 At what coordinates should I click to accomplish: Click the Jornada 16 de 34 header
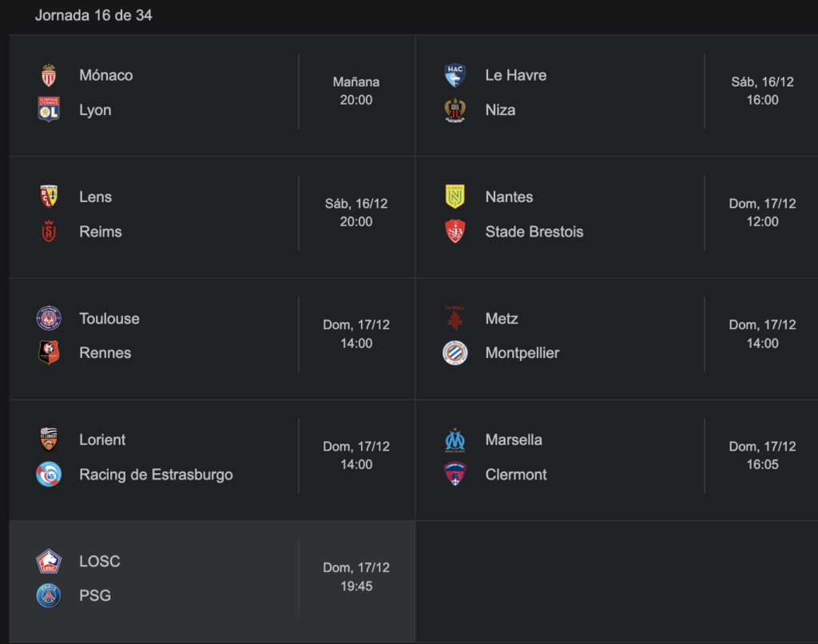[93, 15]
